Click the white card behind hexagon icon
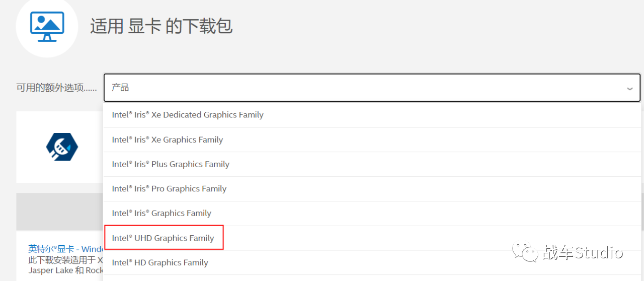The image size is (644, 281). tap(59, 147)
